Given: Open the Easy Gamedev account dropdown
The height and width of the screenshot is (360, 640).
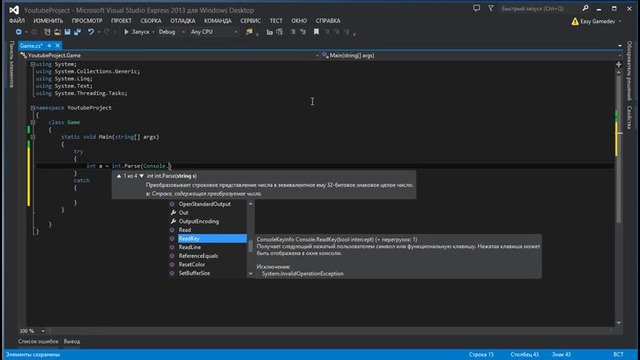Looking at the screenshot, I should coord(620,21).
